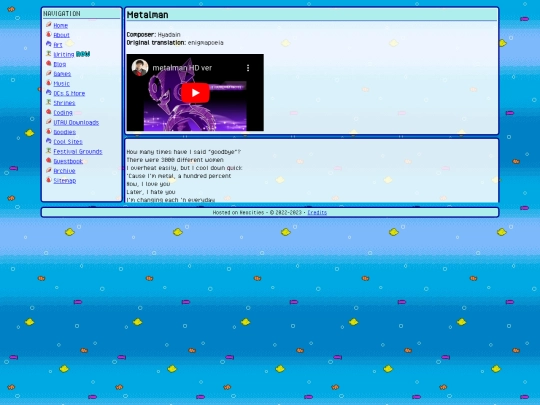Click the composer name Hyadain
Viewport: 540px width, 405px height.
(169, 35)
